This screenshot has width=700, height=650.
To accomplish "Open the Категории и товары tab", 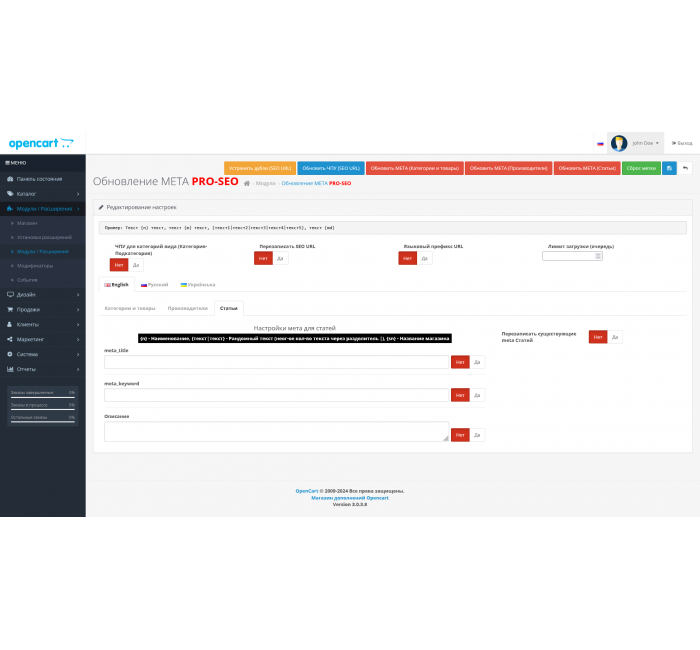I will (x=130, y=308).
